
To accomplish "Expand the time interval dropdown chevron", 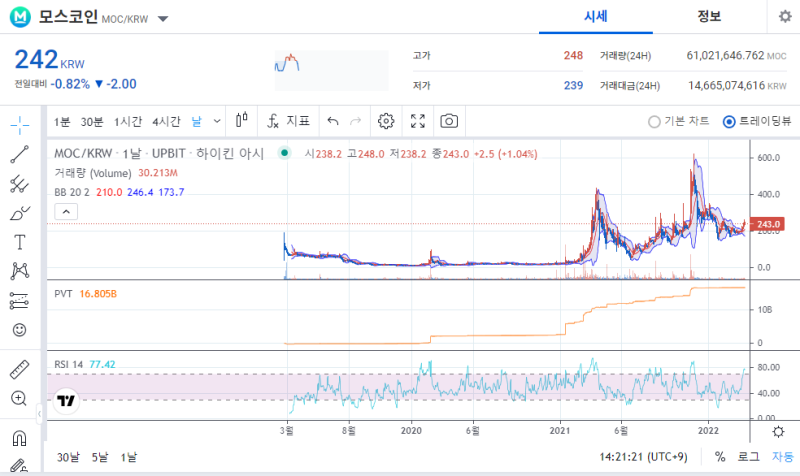I will [217, 121].
